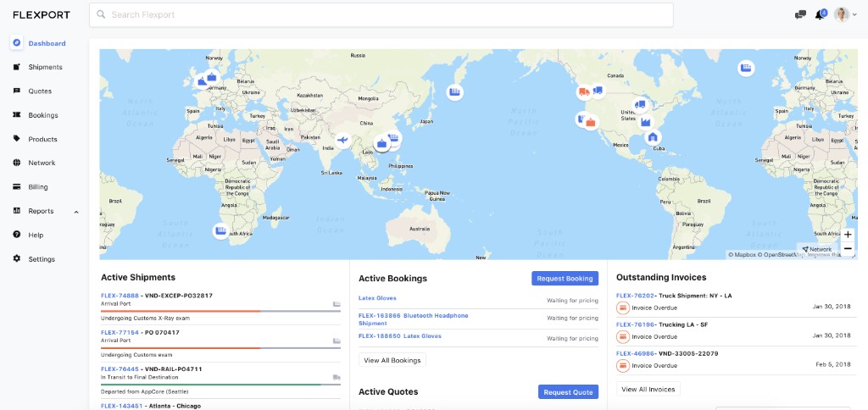Click the Flexport logo
Viewport: 868px width, 410px height.
coord(42,15)
